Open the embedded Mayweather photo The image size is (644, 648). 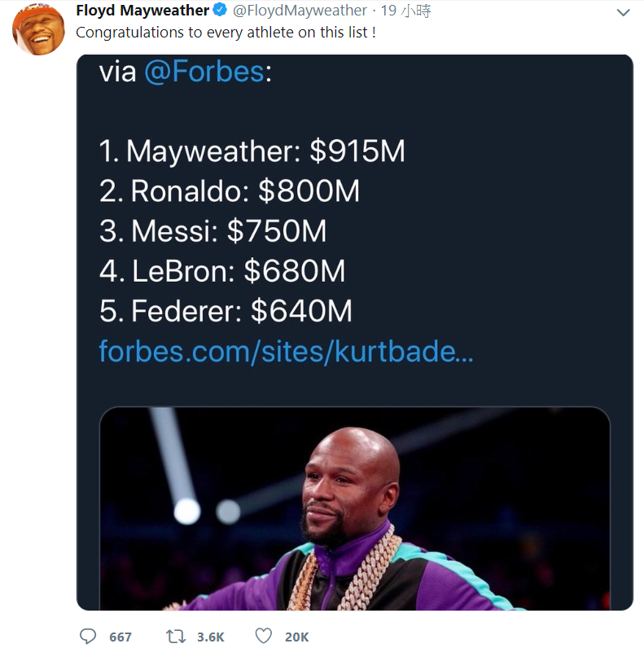(x=355, y=508)
